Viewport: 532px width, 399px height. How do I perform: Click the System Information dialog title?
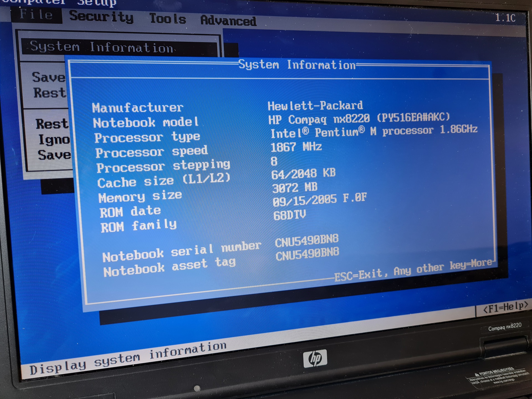pos(297,65)
